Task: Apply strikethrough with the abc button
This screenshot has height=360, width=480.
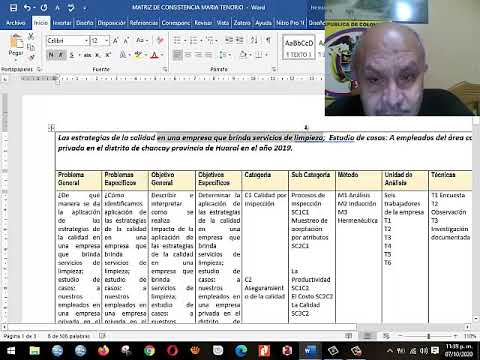Action: click(x=87, y=55)
